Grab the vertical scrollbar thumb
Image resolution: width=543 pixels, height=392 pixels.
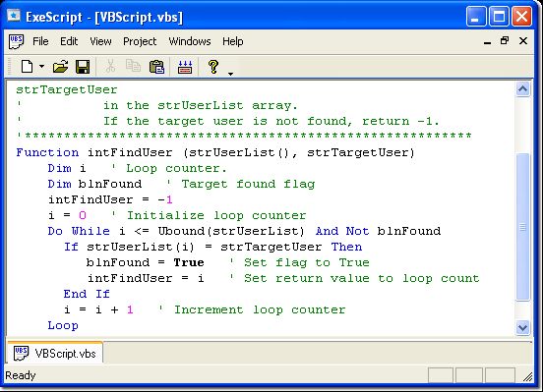tap(522, 227)
